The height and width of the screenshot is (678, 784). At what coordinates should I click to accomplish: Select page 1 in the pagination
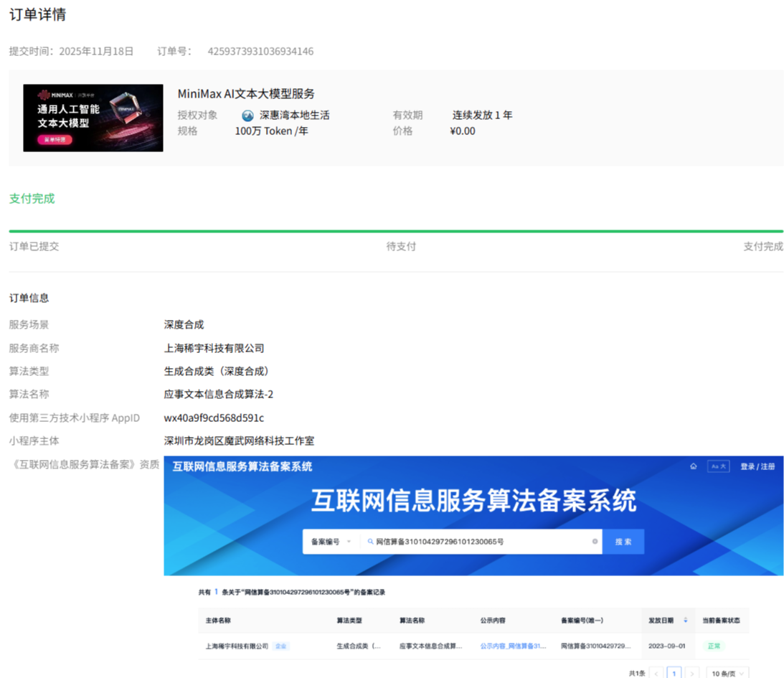pos(674,674)
